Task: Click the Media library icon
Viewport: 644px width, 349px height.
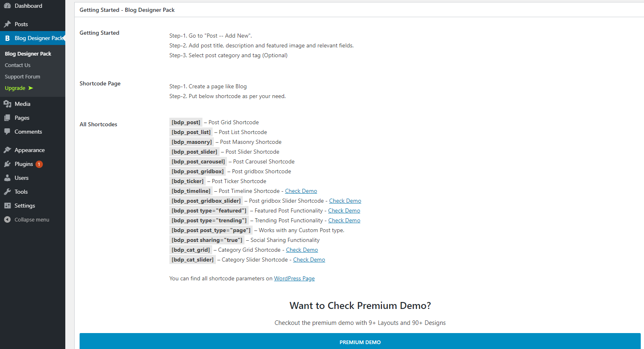Action: (x=7, y=104)
